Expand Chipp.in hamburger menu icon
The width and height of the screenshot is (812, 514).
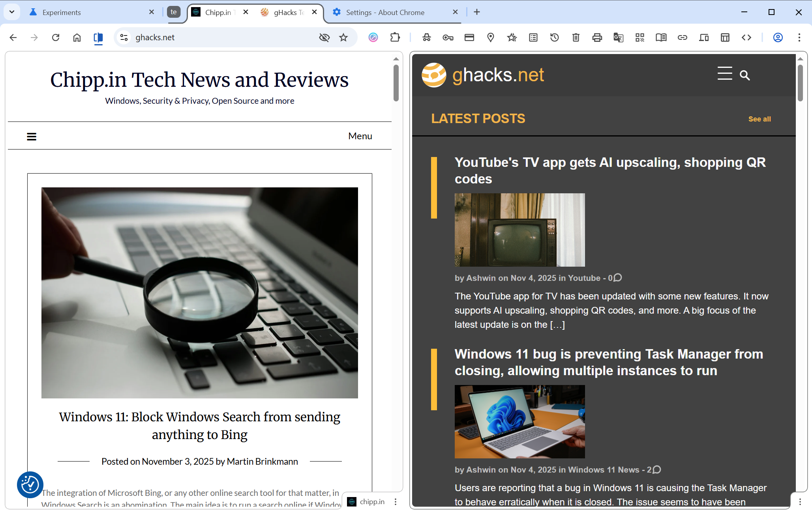tap(32, 136)
